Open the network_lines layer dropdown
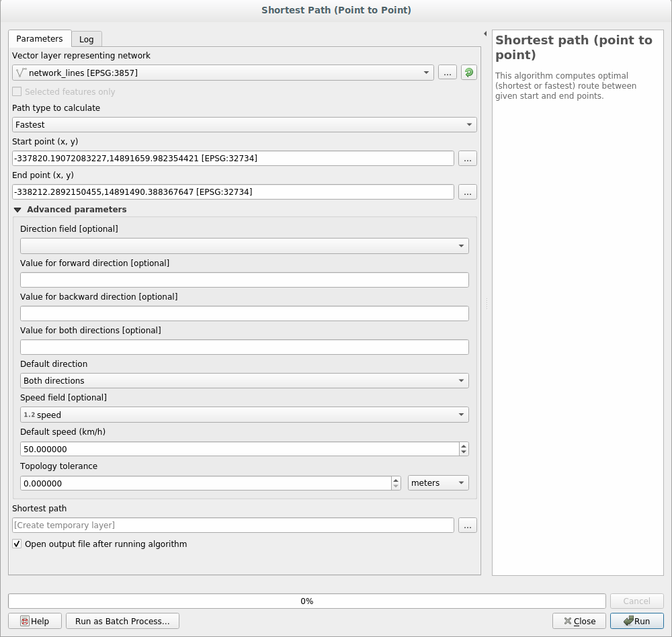This screenshot has width=672, height=637. click(x=222, y=73)
